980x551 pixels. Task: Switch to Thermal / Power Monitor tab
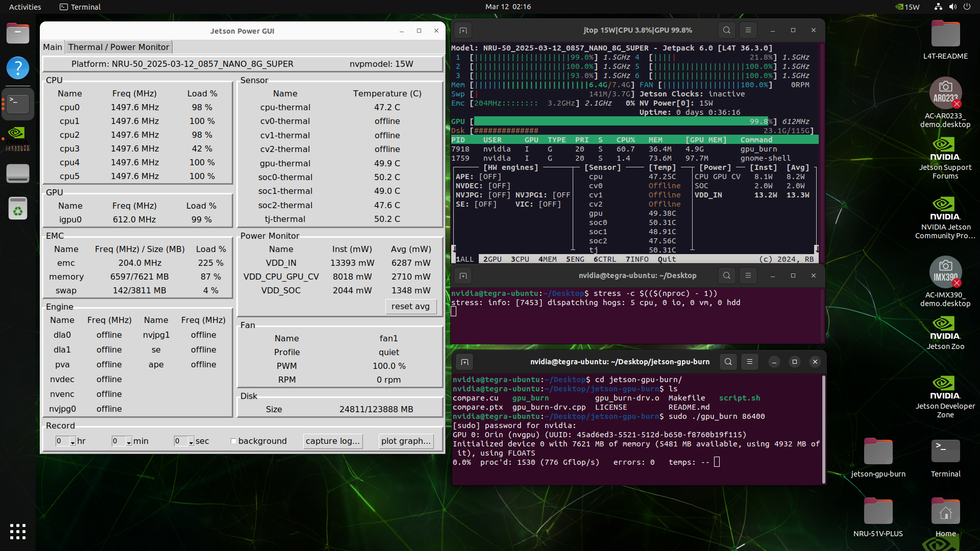point(118,47)
